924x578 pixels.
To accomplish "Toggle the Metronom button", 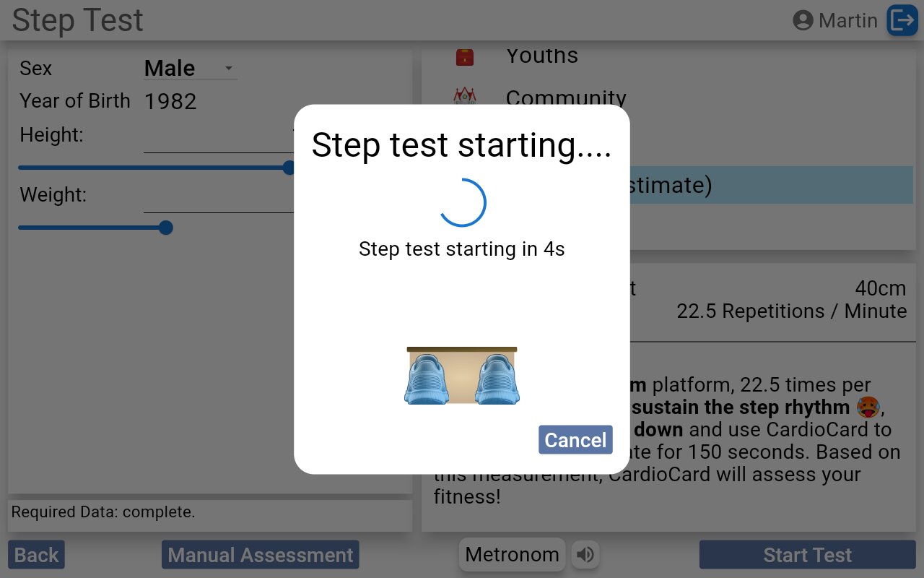I will pyautogui.click(x=512, y=555).
